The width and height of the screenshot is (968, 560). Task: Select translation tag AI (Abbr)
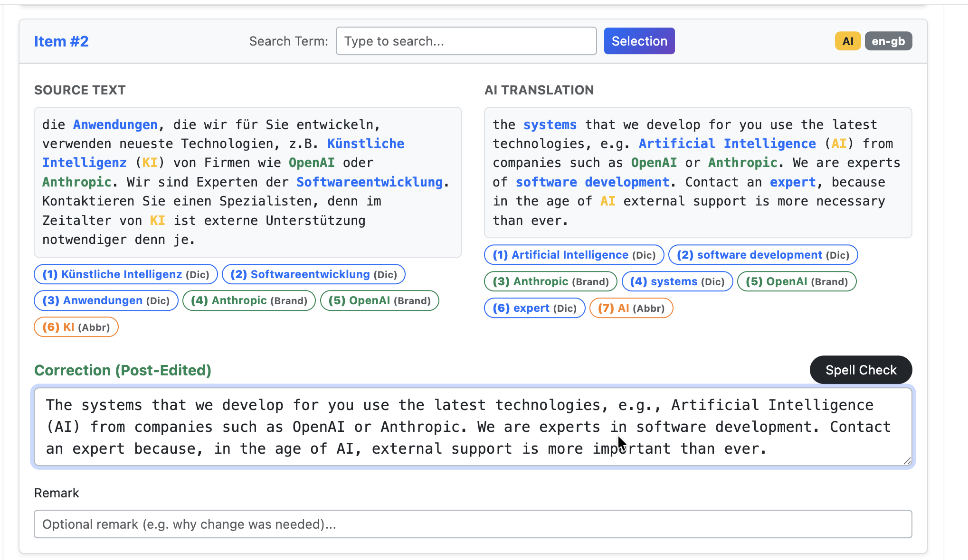point(631,308)
